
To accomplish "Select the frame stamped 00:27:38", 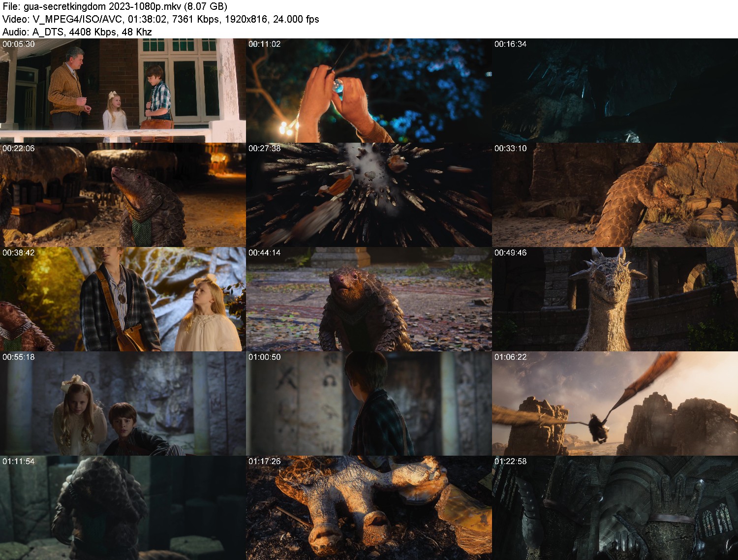I will 369,195.
